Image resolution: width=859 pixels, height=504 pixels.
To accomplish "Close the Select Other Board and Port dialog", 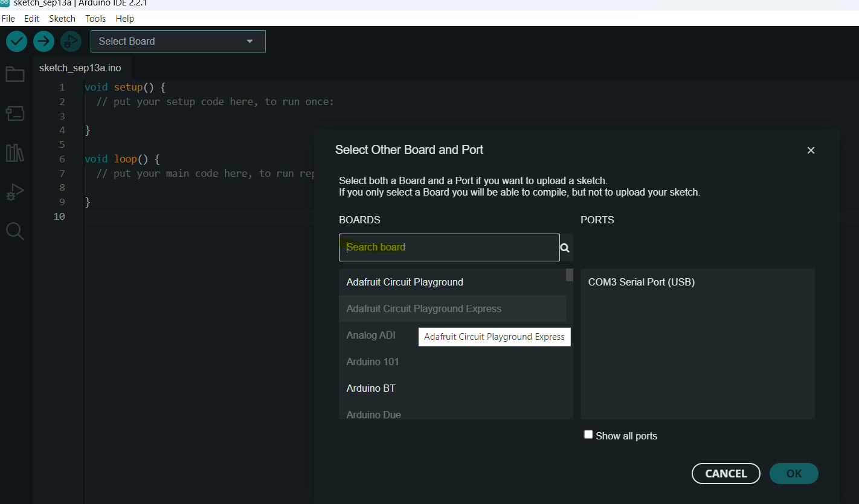I will (x=811, y=150).
